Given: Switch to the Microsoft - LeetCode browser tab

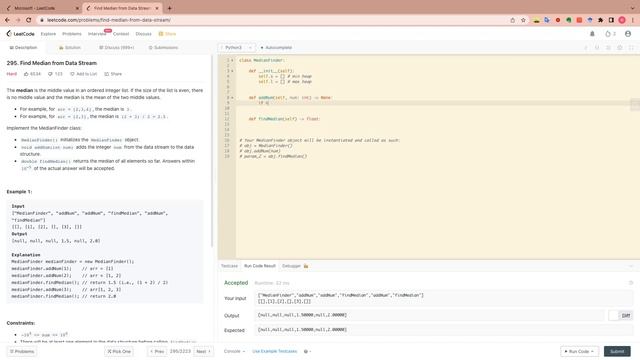Looking at the screenshot, I should point(42,8).
